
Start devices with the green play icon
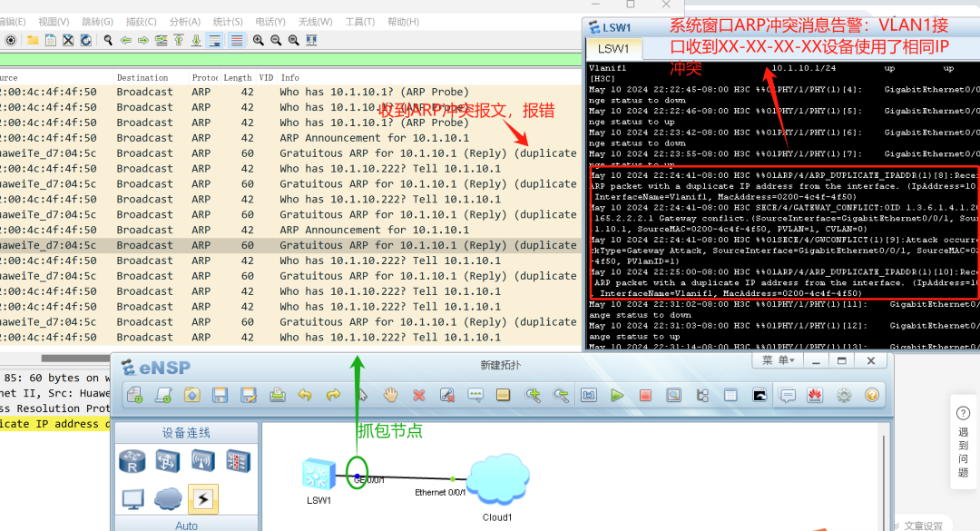[x=617, y=395]
